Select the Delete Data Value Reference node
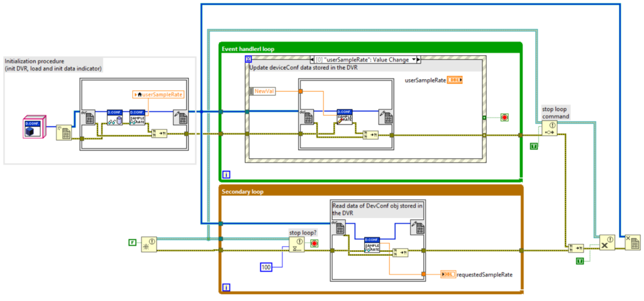 (x=632, y=243)
